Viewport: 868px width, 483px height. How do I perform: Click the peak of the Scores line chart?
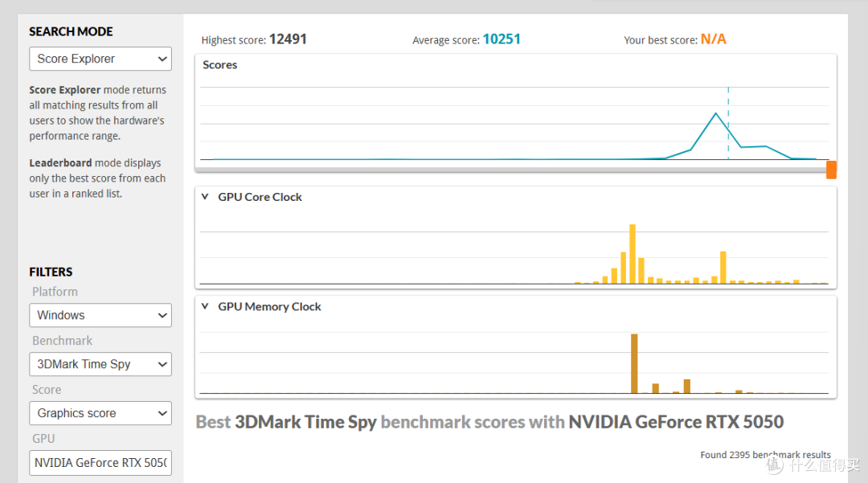[x=716, y=113]
